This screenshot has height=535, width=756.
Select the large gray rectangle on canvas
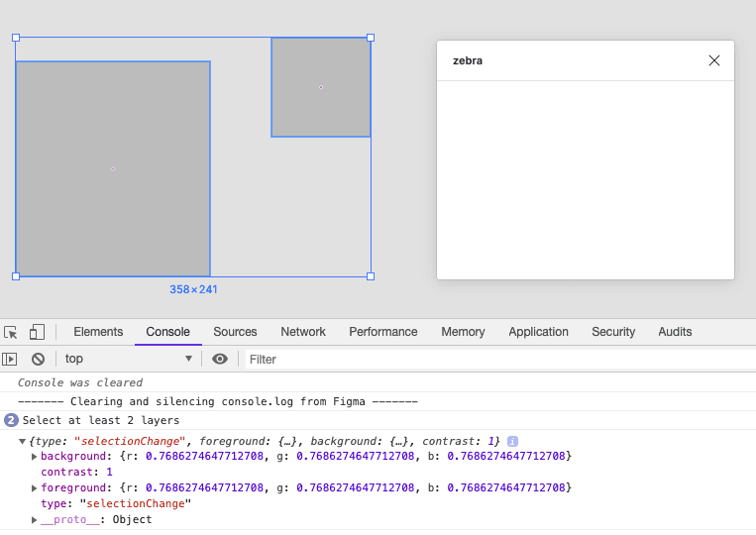click(113, 168)
